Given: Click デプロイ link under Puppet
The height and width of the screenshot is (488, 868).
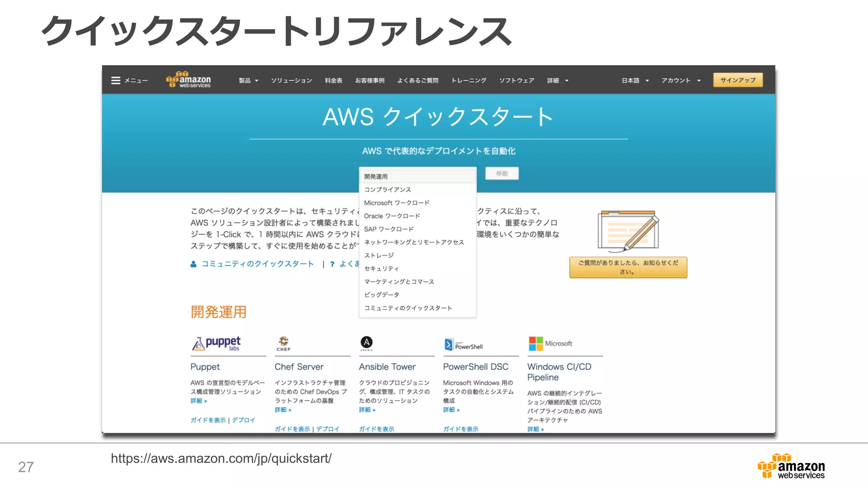Looking at the screenshot, I should (243, 420).
